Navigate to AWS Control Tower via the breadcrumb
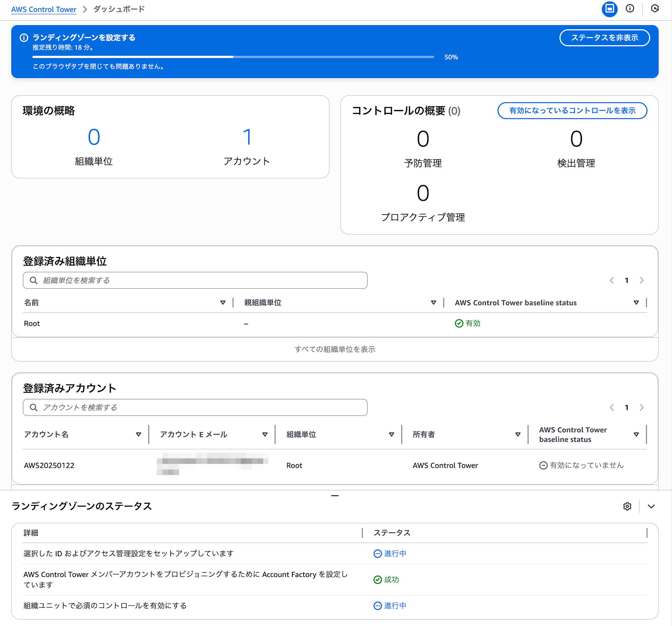 pos(44,9)
